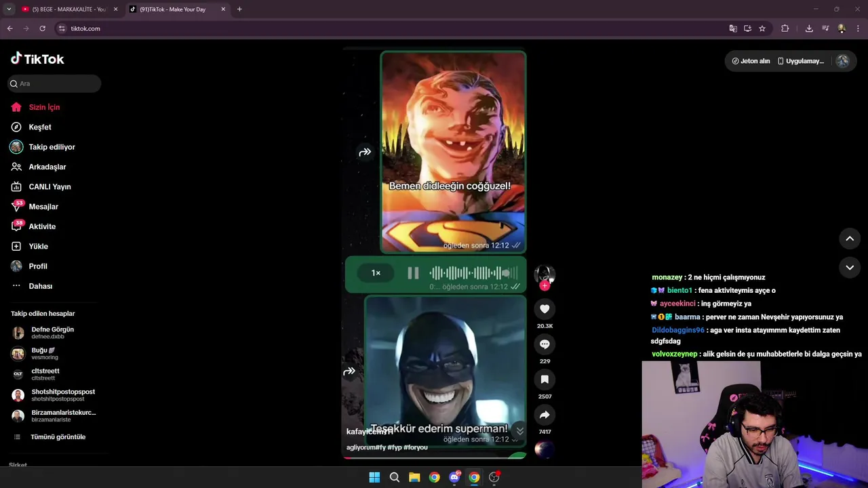Open Mesajlar inbox
Viewport: 868px width, 488px height.
[x=43, y=207]
